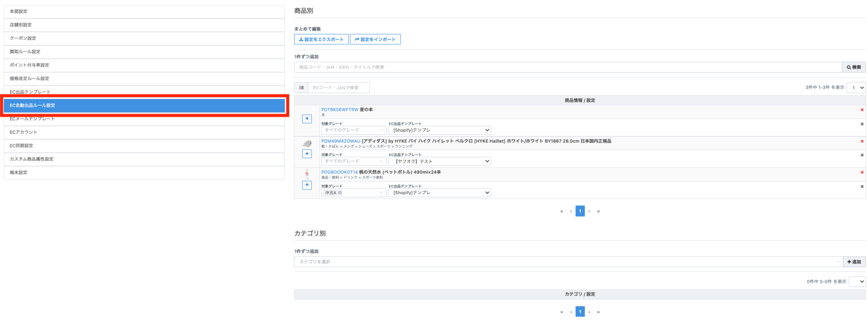The height and width of the screenshot is (323, 868).
Task: Click the plus icon beside PDG8OOOKOT14
Action: pyautogui.click(x=307, y=185)
